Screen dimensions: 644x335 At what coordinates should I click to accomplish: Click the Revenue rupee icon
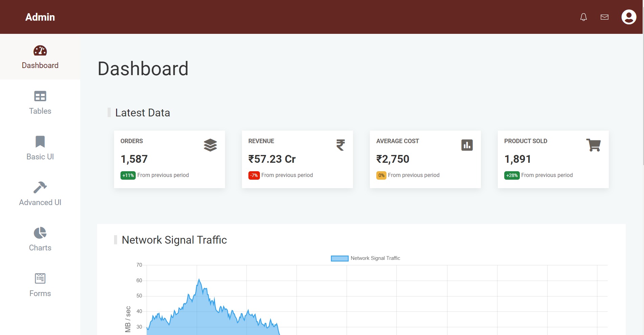click(x=340, y=145)
